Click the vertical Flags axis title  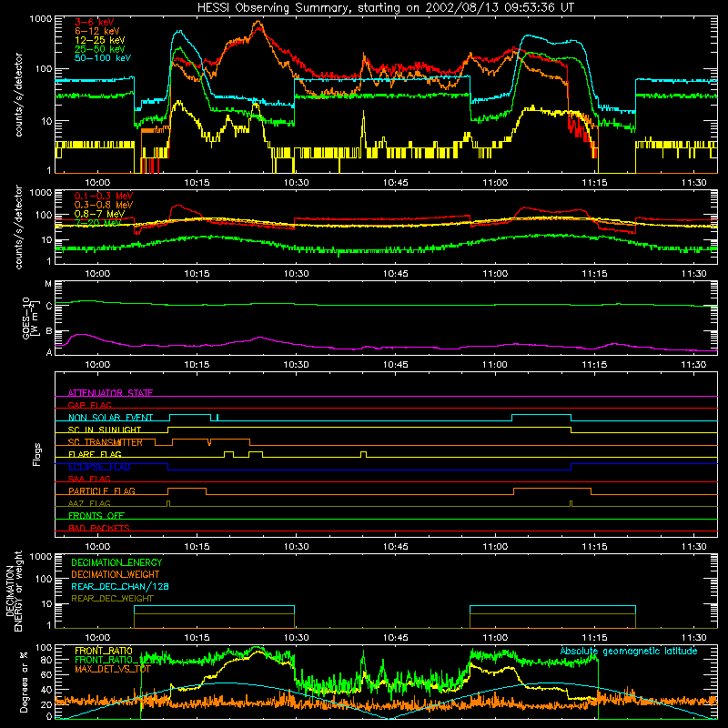37,454
